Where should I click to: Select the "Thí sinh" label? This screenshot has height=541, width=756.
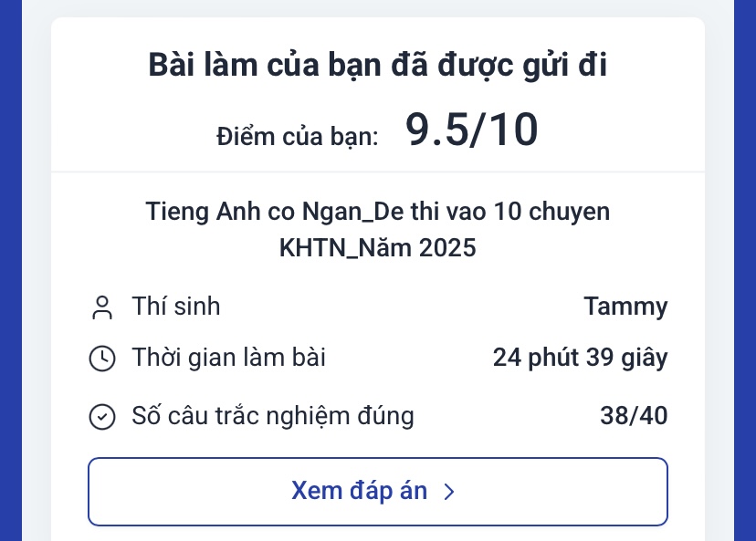[x=176, y=307]
